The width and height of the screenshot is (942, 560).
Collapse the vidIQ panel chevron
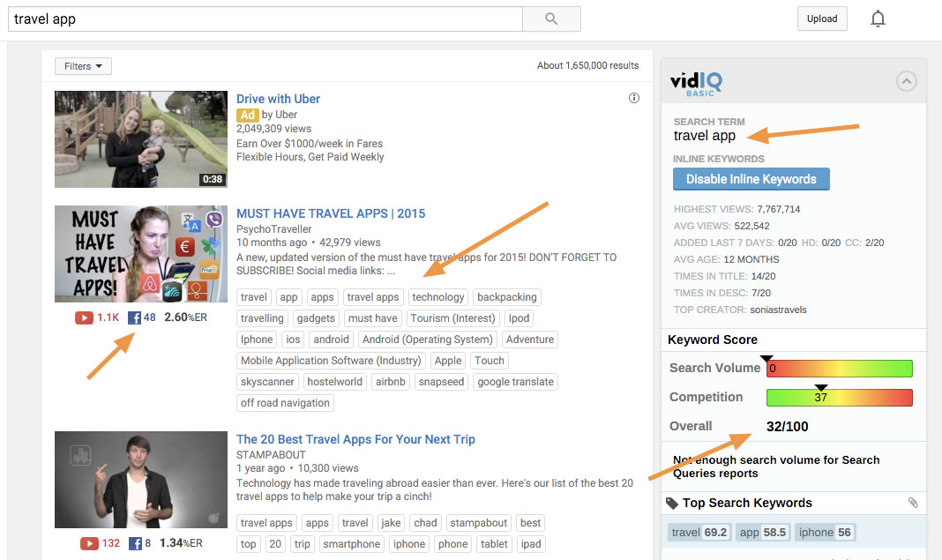point(907,81)
